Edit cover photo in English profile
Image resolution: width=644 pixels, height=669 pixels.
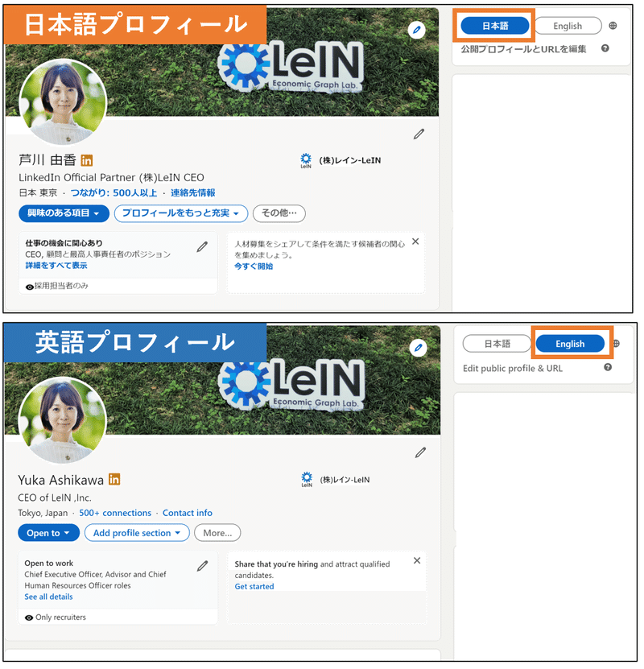[x=419, y=348]
